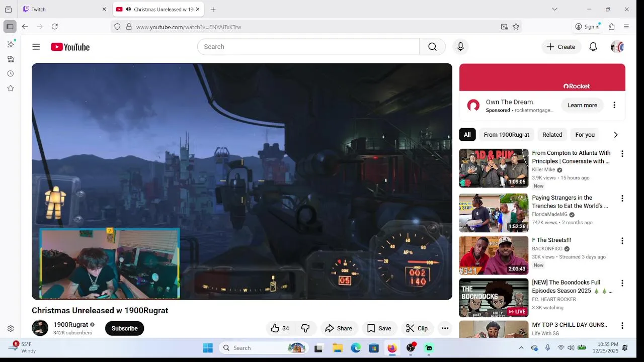Open the Clip tool for this video
The height and width of the screenshot is (362, 644).
point(417,328)
